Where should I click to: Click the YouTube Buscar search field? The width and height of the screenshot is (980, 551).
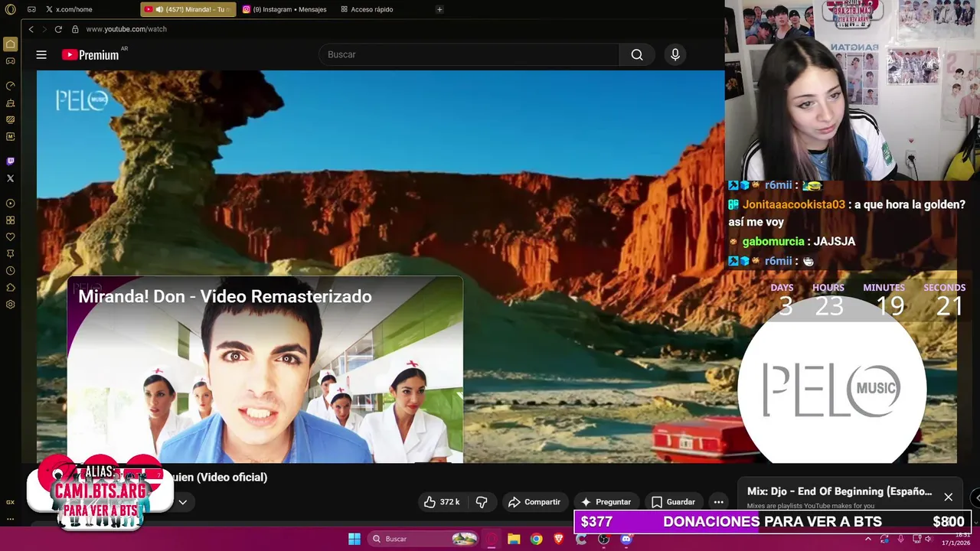(x=469, y=54)
